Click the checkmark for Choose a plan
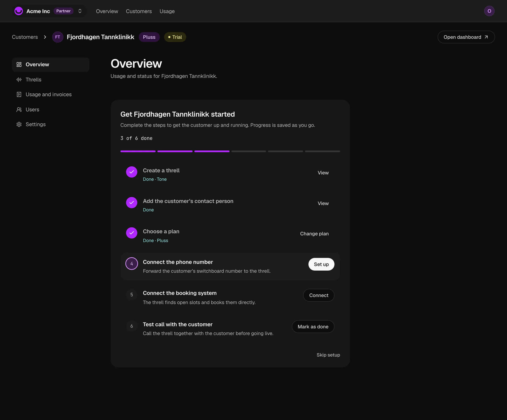Image resolution: width=507 pixels, height=420 pixels. 132,233
